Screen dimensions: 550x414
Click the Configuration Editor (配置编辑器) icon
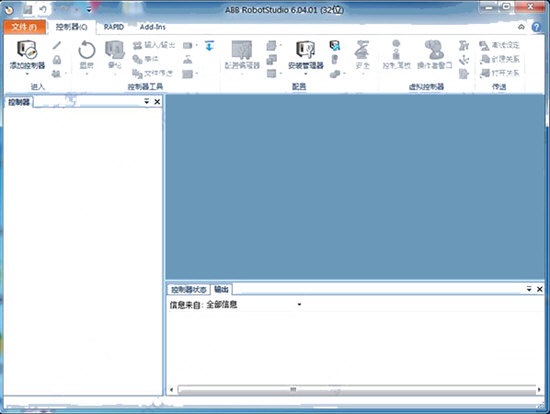tap(242, 50)
